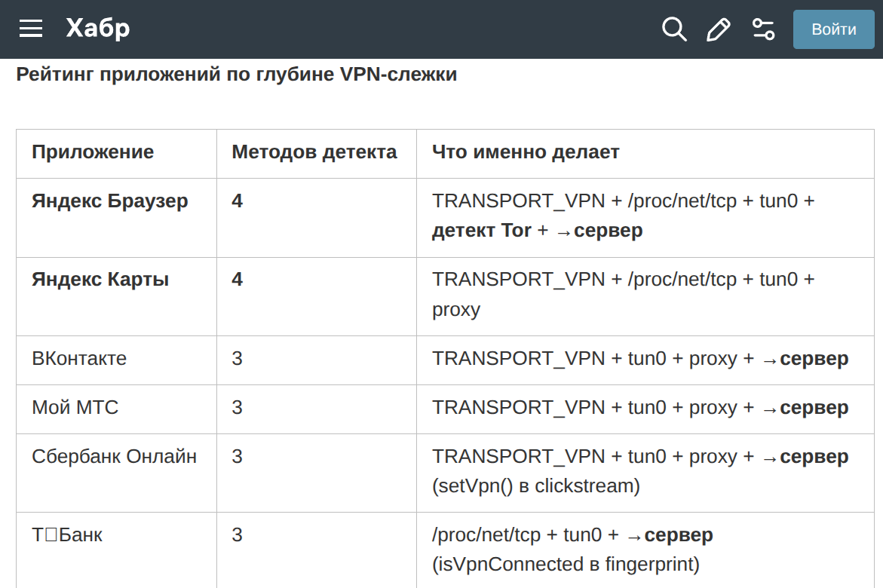The width and height of the screenshot is (883, 588).
Task: Click the Хабр logo
Action: pyautogui.click(x=97, y=29)
